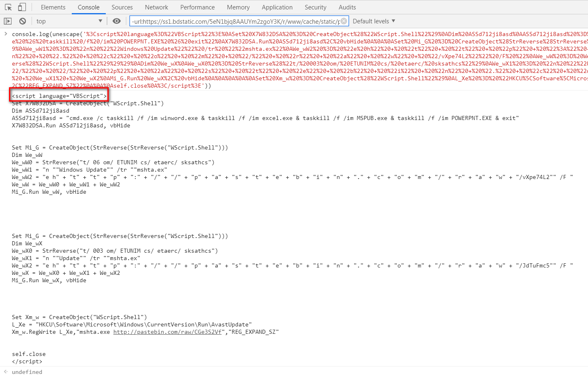Switch to the Application tab
The width and height of the screenshot is (588, 376).
click(277, 7)
